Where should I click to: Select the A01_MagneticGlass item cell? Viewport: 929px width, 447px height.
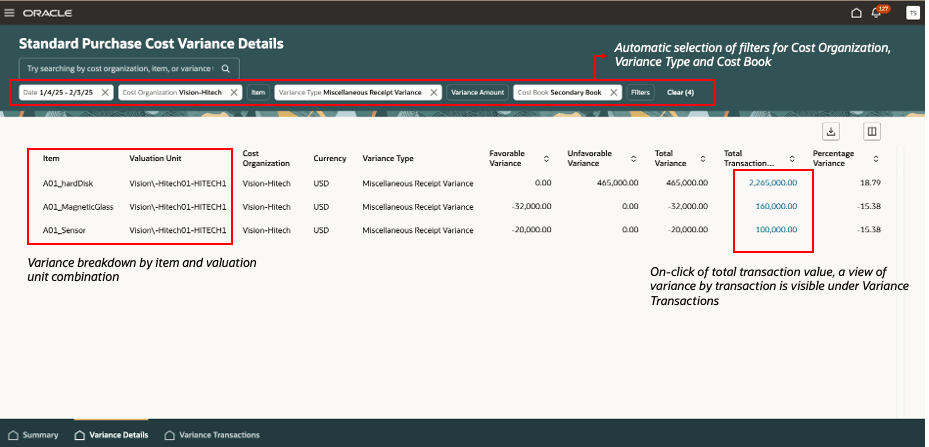click(78, 207)
